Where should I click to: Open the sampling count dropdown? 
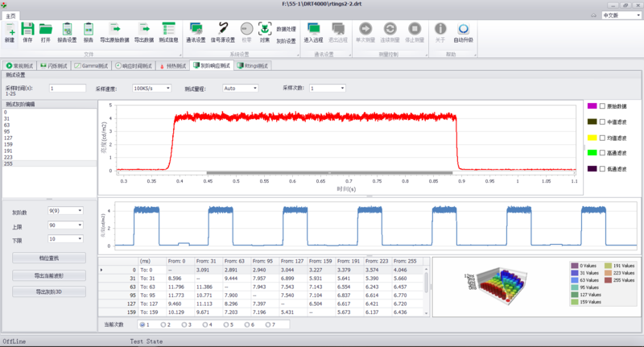343,89
